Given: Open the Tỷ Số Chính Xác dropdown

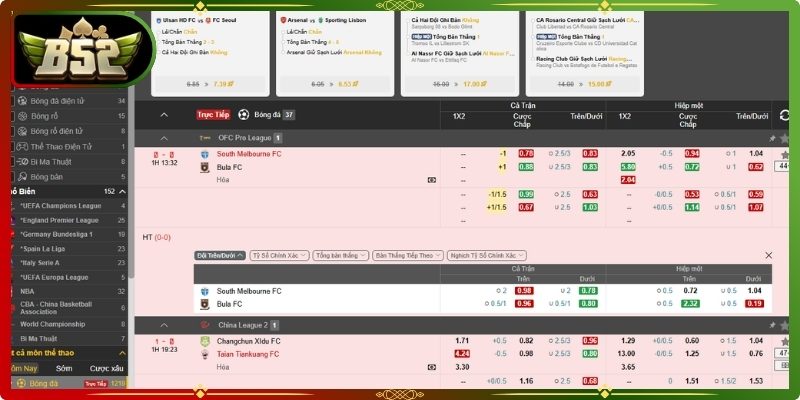Looking at the screenshot, I should click(x=280, y=255).
